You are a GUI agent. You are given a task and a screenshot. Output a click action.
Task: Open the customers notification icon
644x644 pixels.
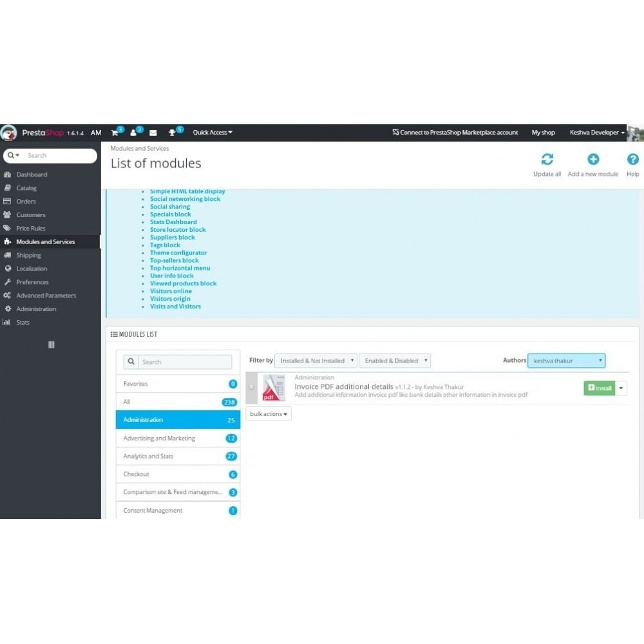point(133,133)
